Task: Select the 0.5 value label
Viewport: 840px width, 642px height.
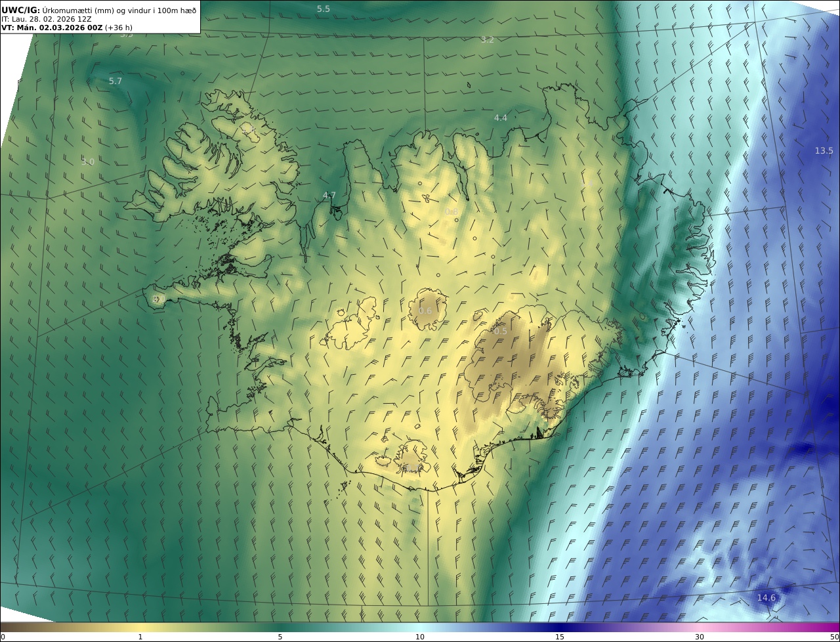Action: [x=500, y=332]
